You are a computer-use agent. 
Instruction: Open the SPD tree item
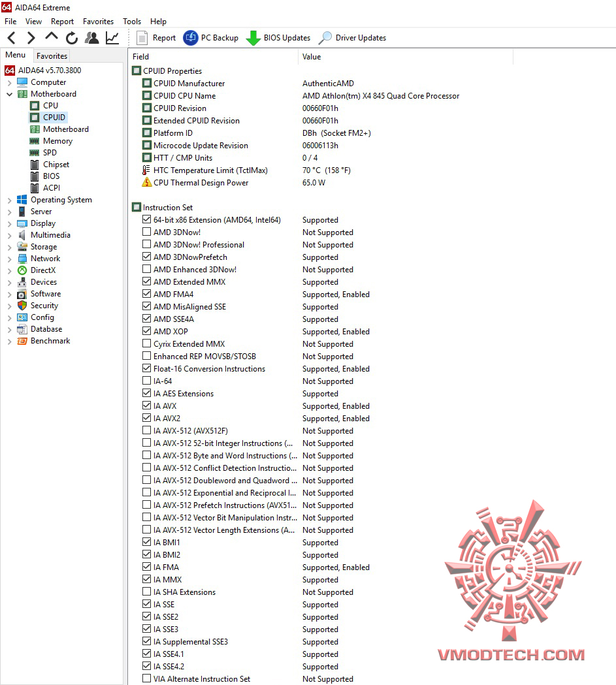50,152
